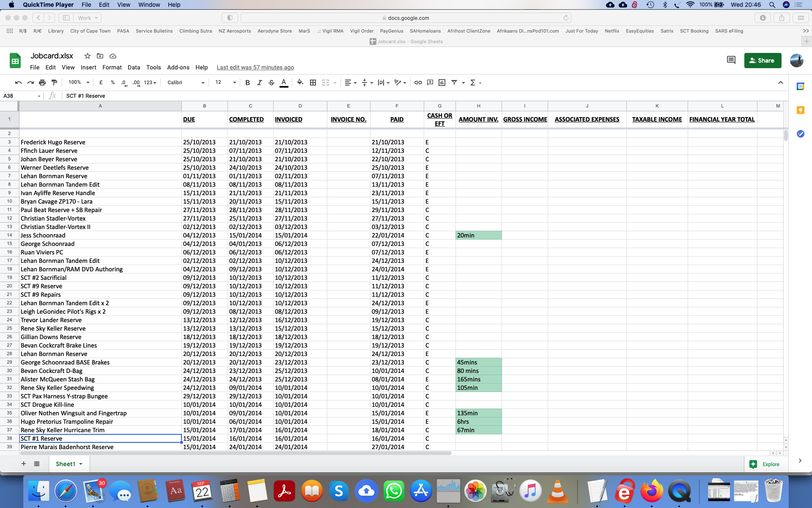Open the Format menu
This screenshot has width=812, height=508.
coord(112,67)
